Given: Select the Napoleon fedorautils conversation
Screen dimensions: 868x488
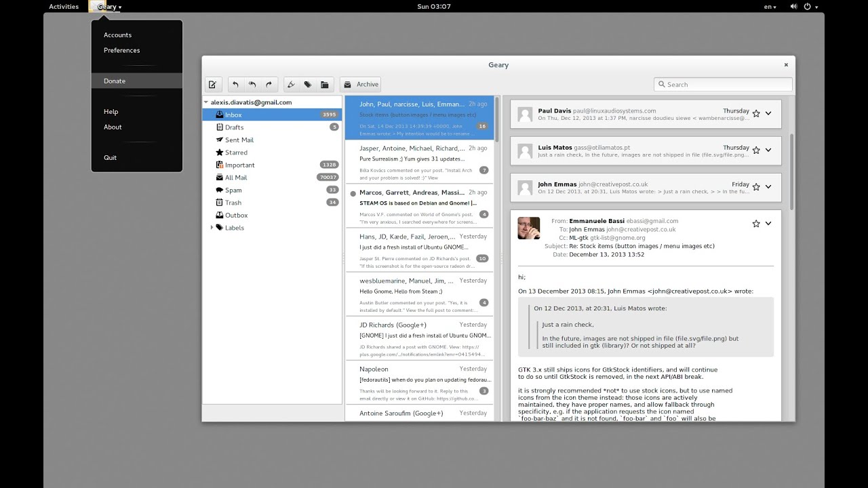Looking at the screenshot, I should pyautogui.click(x=420, y=382).
